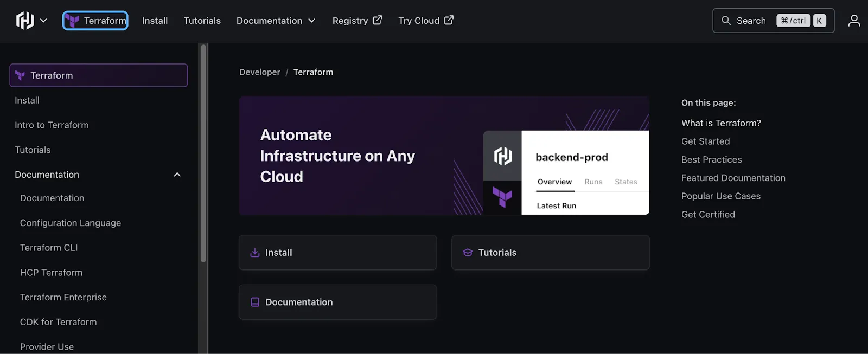Open Provider Use in sidebar

click(x=47, y=347)
